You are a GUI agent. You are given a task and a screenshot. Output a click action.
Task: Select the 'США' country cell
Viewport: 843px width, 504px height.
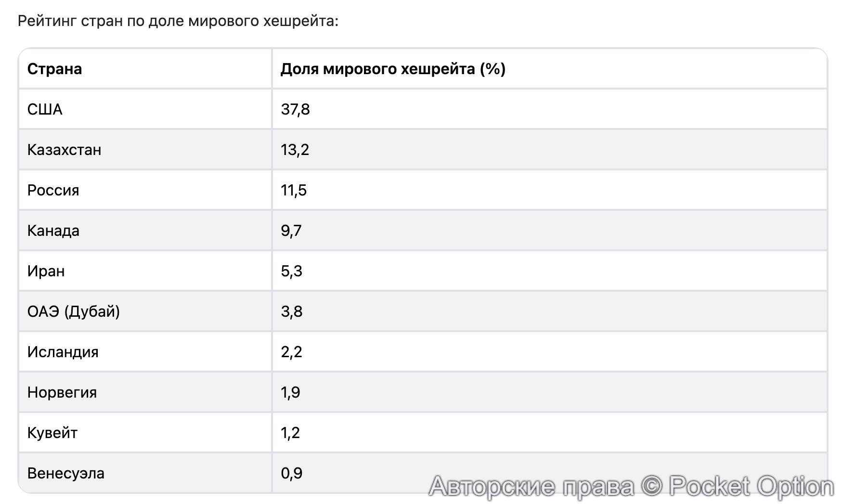[45, 110]
